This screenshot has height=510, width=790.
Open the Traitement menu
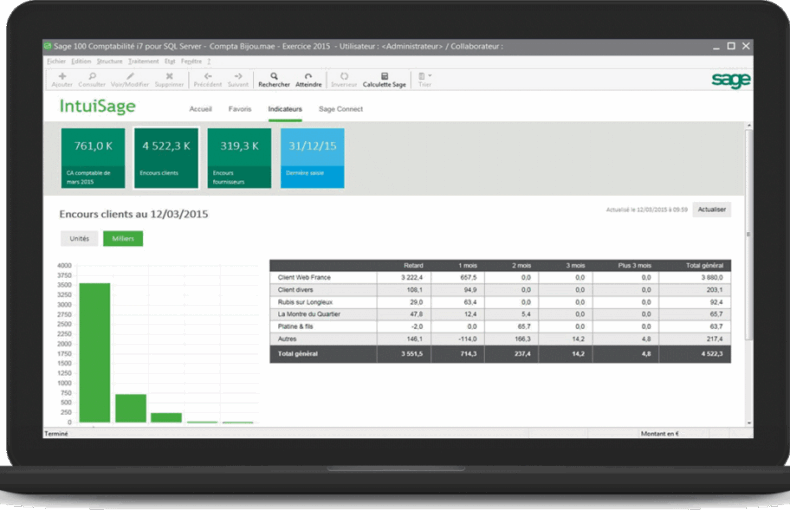144,61
